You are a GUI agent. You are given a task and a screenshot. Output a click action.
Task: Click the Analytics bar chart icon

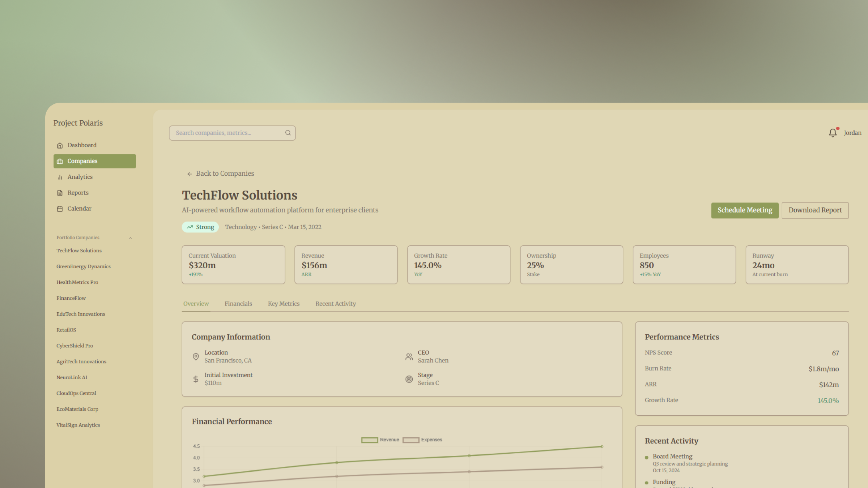coord(60,177)
